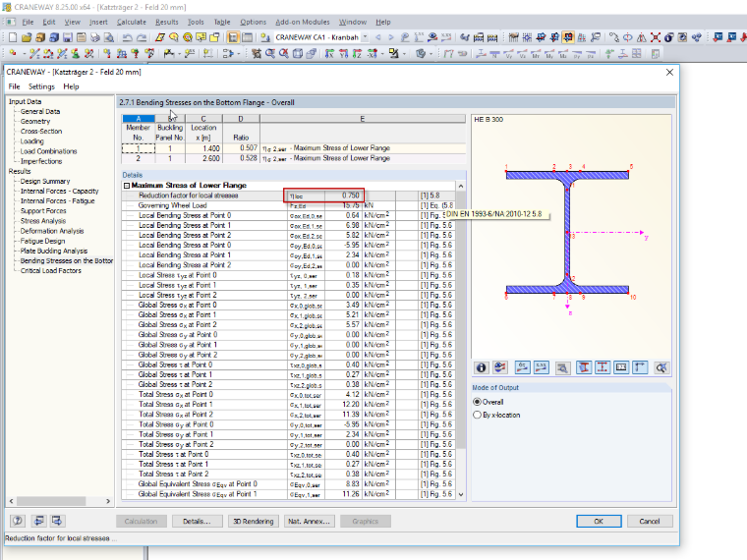Click the navigator tree scroll-right arrow
Screen dimensions: 747x560
(108, 501)
